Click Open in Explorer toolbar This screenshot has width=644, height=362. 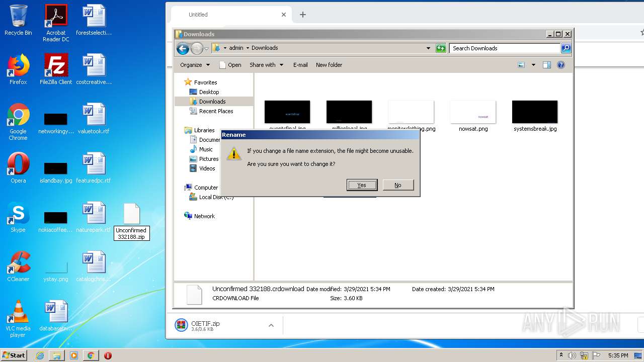click(230, 65)
